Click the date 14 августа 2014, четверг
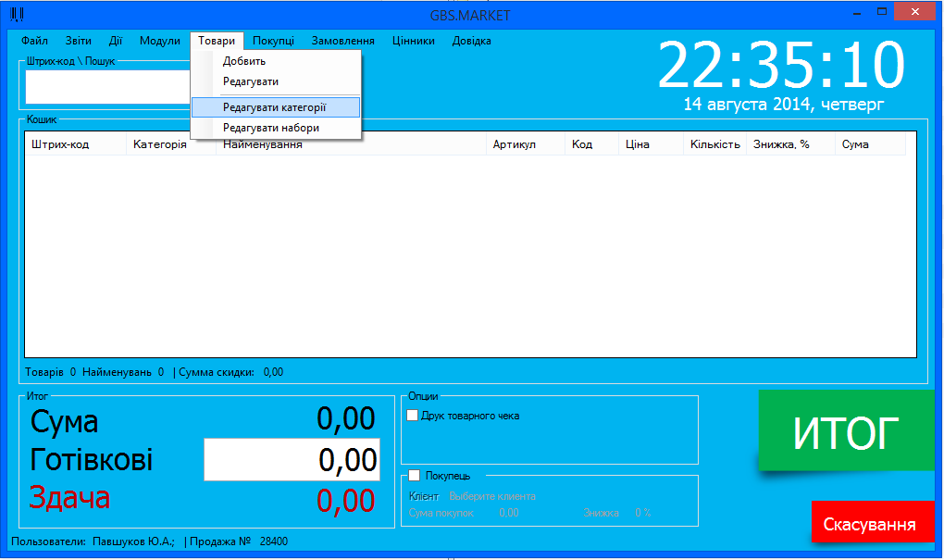 click(784, 105)
